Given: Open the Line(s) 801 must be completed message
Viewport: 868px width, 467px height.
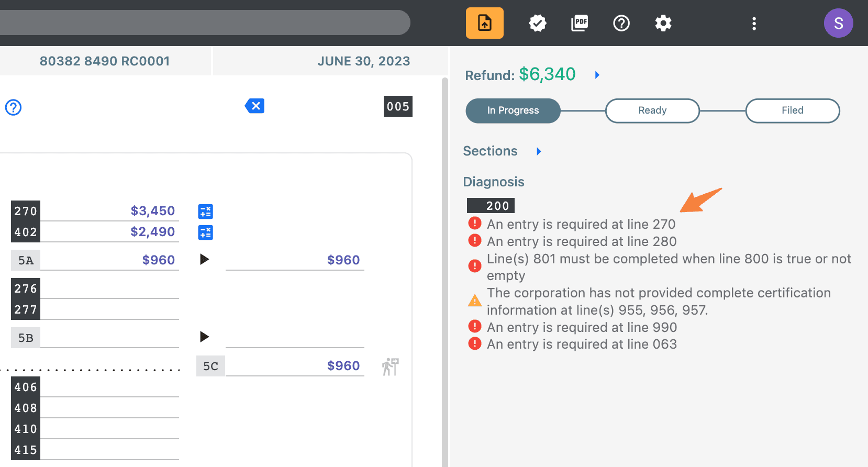Looking at the screenshot, I should coord(669,267).
